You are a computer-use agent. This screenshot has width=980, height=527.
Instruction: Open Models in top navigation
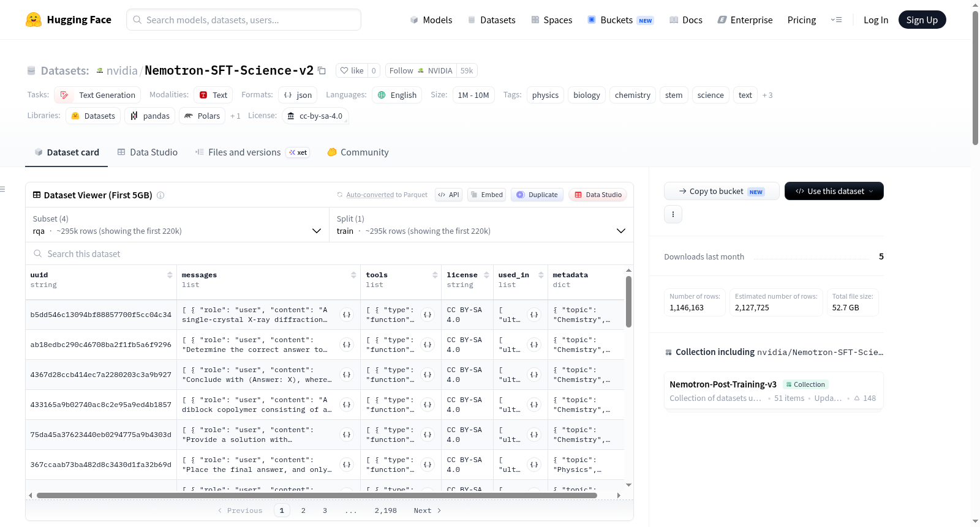(431, 20)
